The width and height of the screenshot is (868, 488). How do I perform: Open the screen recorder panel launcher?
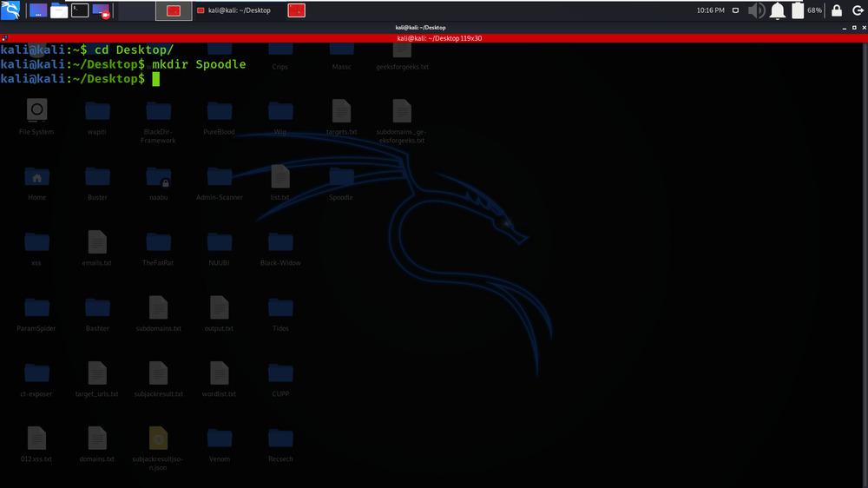point(101,10)
